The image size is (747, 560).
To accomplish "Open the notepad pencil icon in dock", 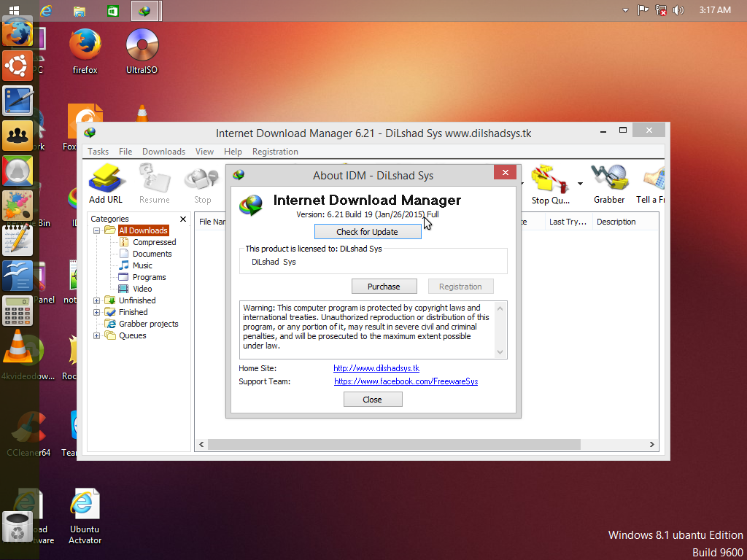I will point(18,241).
